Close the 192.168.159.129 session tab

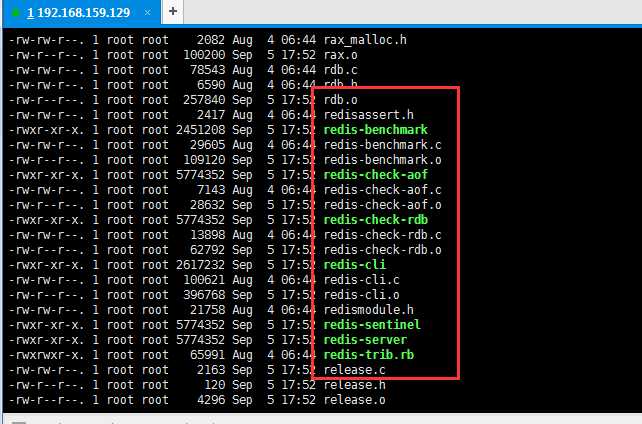click(x=147, y=13)
